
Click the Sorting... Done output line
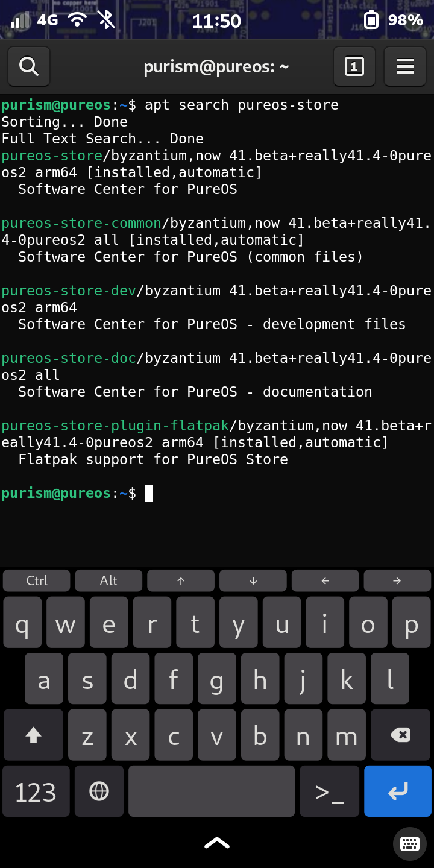(x=64, y=122)
